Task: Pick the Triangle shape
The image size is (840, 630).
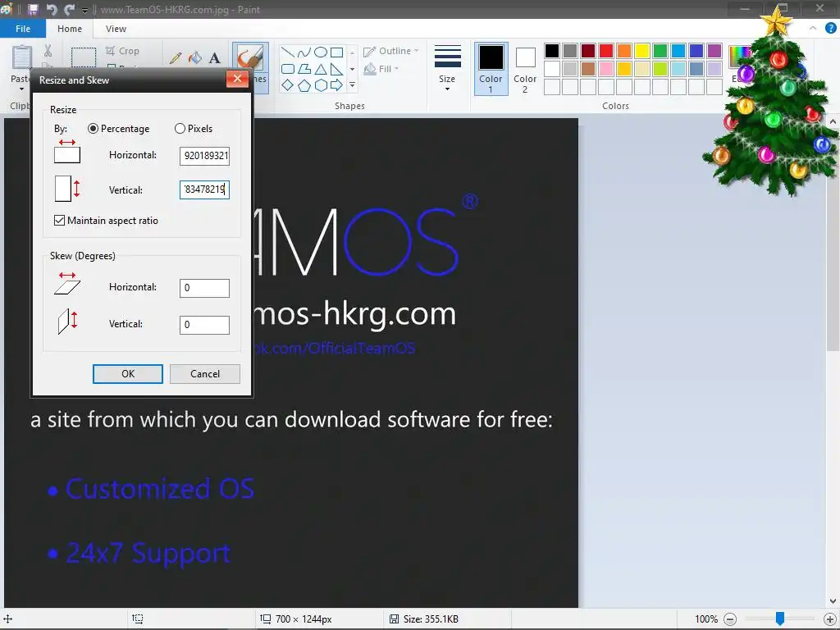Action: pos(321,69)
